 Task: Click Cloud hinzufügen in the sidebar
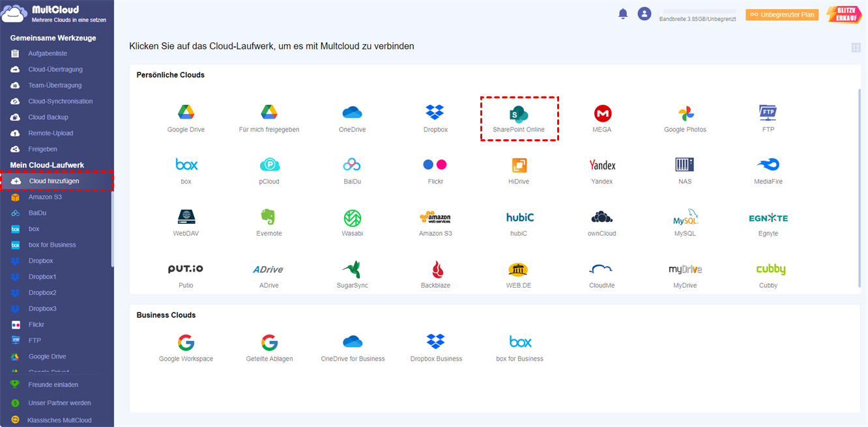tap(57, 181)
